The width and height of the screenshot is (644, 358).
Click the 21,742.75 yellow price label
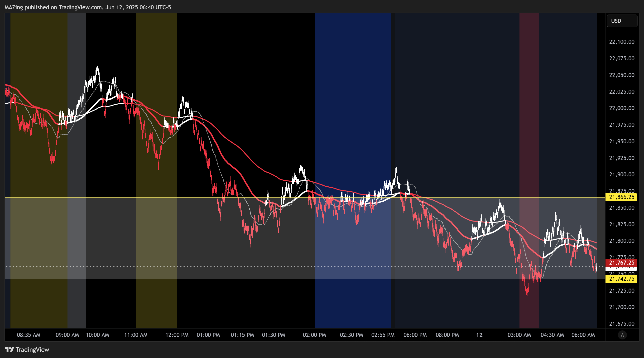621,279
